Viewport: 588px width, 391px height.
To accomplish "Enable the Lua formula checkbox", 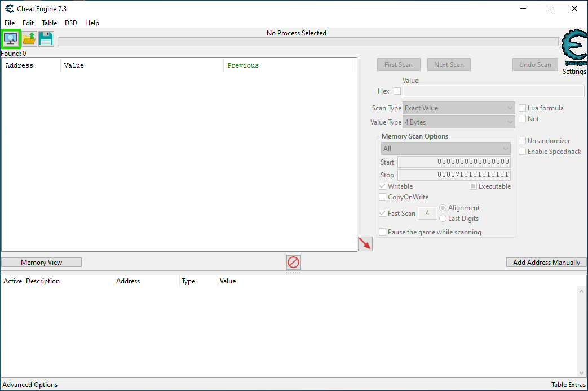I will 523,108.
